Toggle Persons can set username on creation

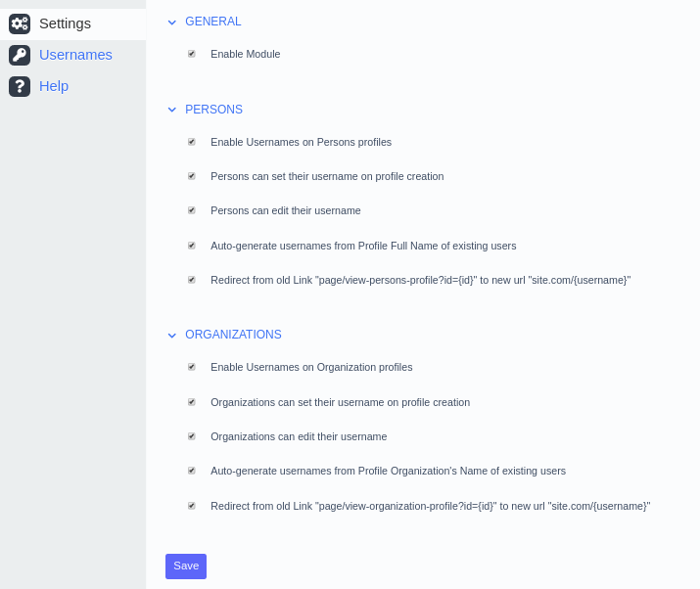click(192, 176)
